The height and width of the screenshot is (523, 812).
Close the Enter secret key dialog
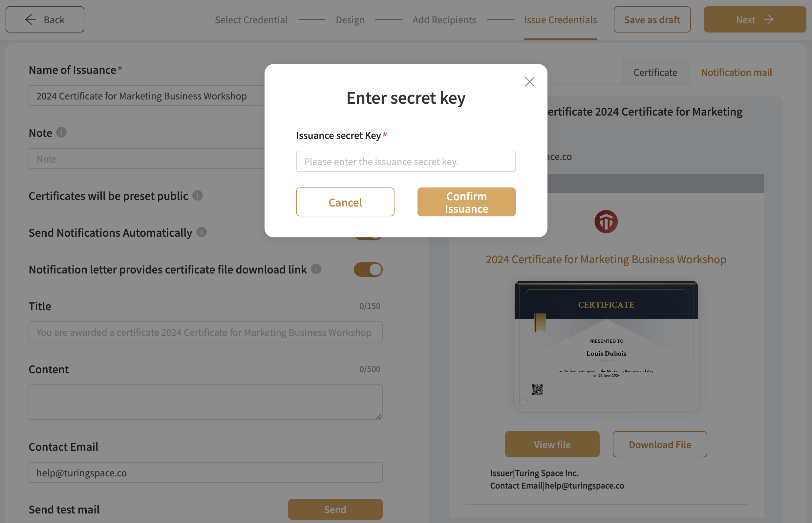pyautogui.click(x=529, y=81)
